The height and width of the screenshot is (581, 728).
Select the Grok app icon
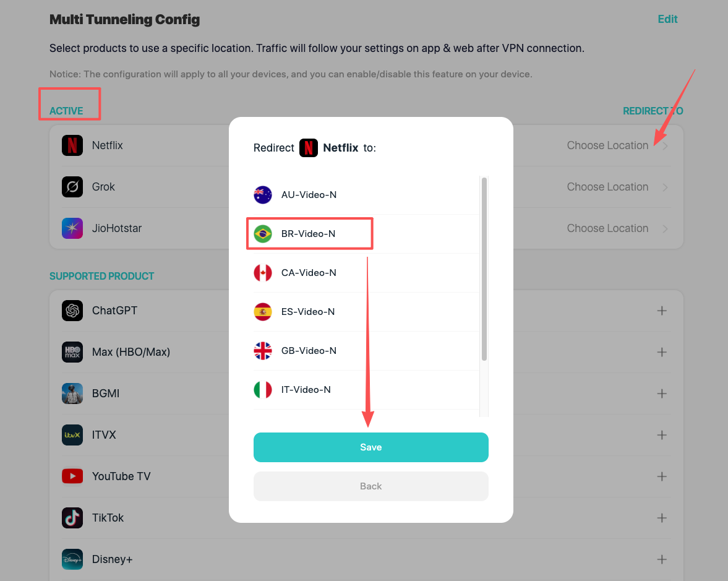(72, 186)
